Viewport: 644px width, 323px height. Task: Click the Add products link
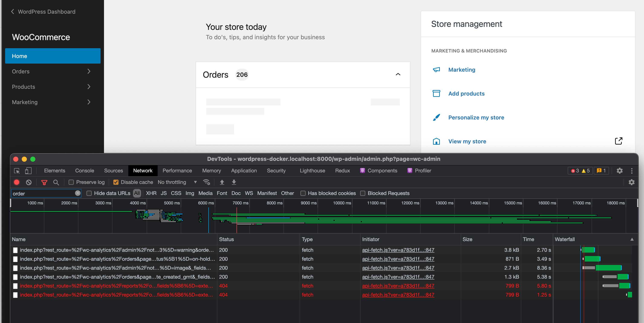(x=466, y=93)
